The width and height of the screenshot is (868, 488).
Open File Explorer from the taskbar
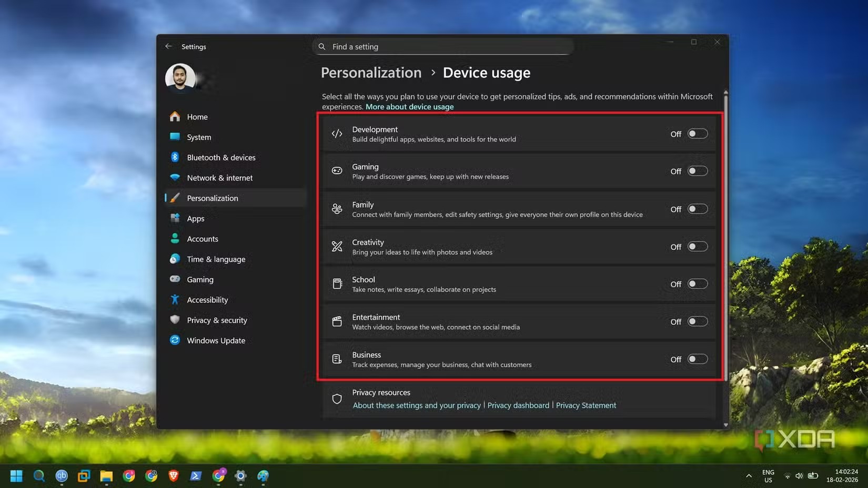point(106,476)
